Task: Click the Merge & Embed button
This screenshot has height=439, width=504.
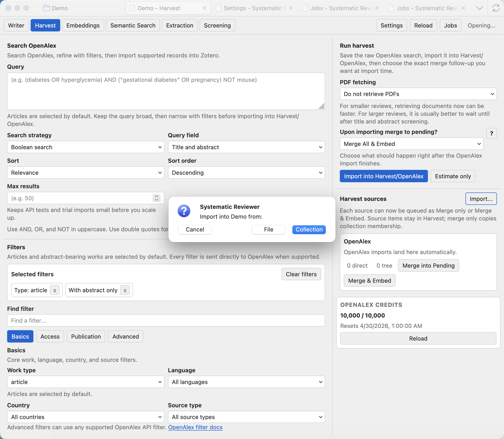Action: [369, 280]
